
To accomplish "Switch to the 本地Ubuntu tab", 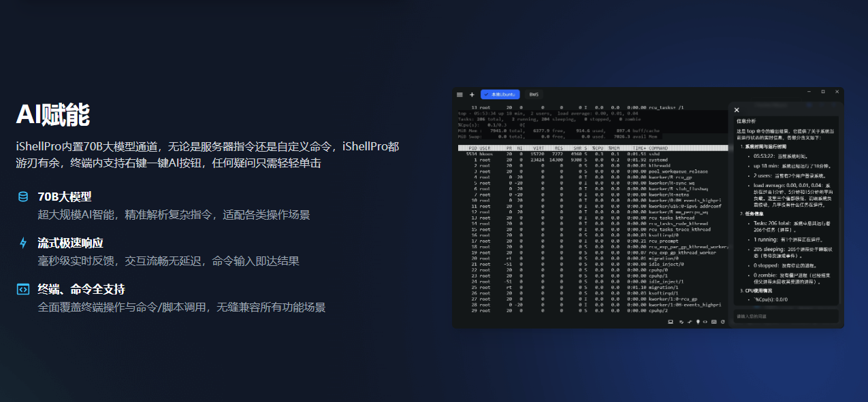I will click(500, 95).
